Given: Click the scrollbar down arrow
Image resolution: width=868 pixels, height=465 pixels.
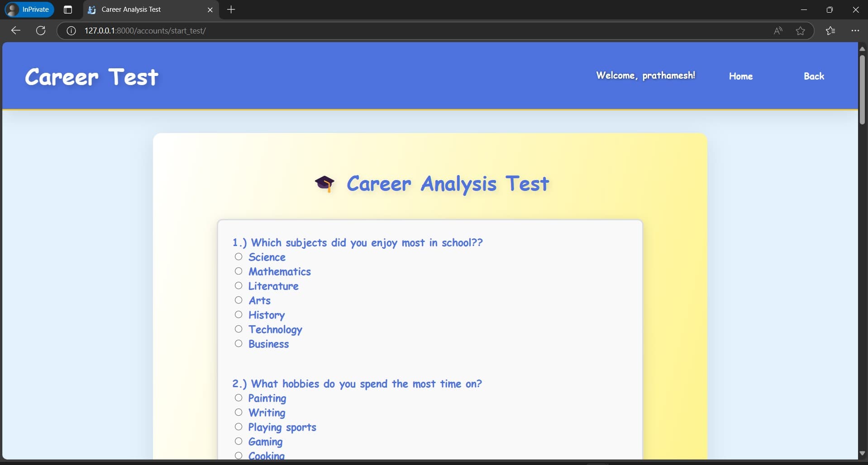Looking at the screenshot, I should coord(862,453).
